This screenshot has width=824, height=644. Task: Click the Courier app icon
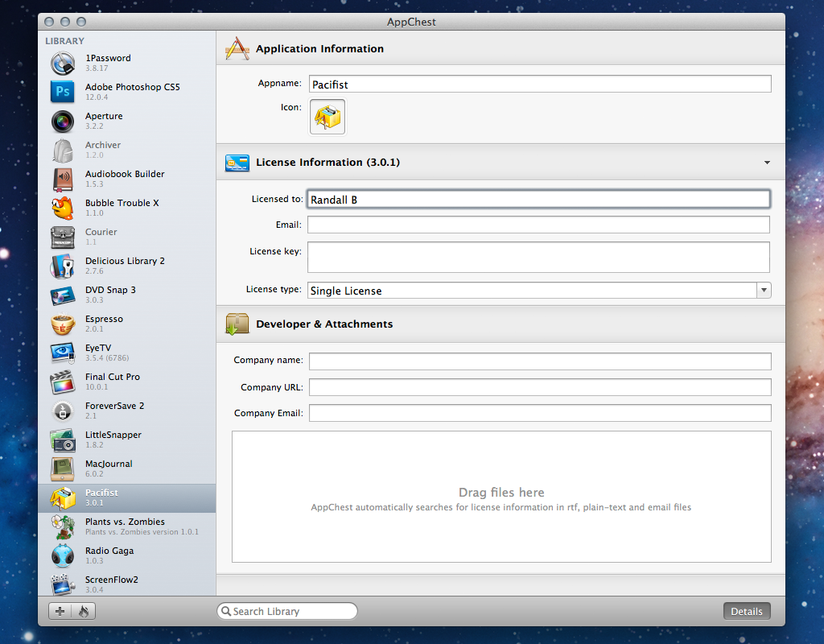coord(63,237)
